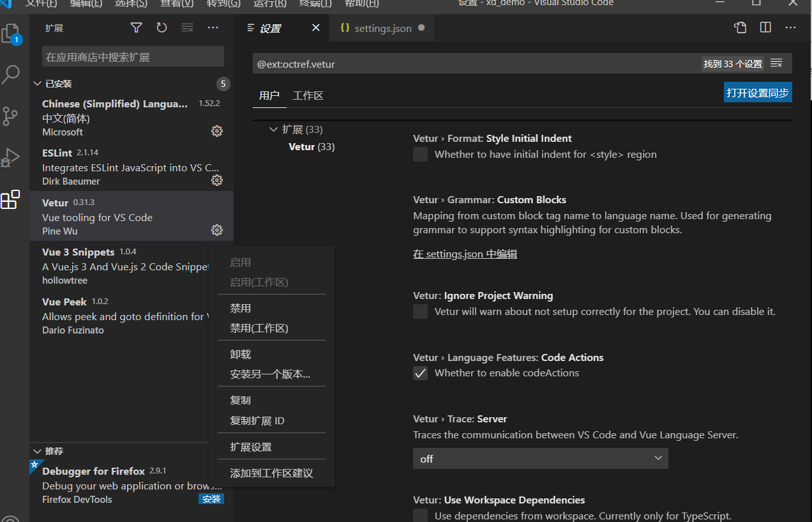The height and width of the screenshot is (522, 812).
Task: Click 打开设置同步 button
Action: click(x=758, y=93)
